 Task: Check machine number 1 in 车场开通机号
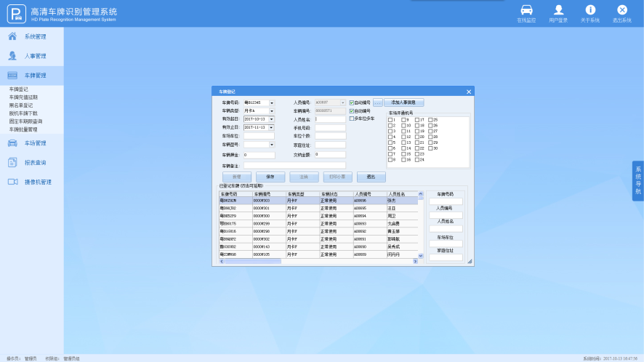(x=390, y=119)
